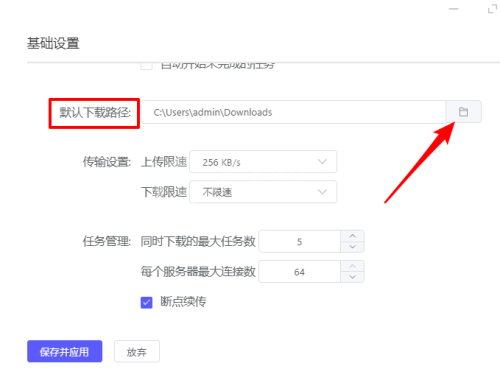Viewport: 500px width, 380px height.
Task: Increase 同时下载的最大任务数 value
Action: click(x=352, y=236)
